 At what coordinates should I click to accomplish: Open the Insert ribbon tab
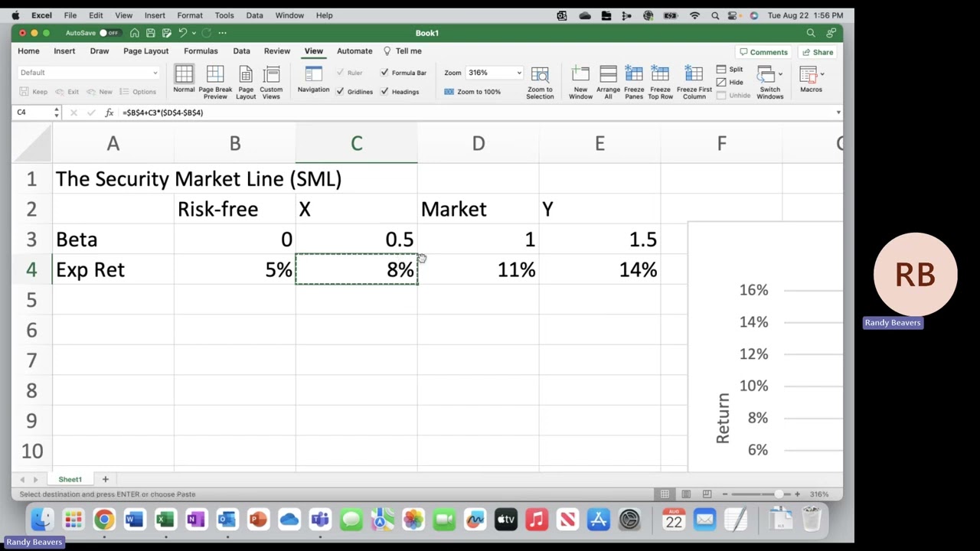64,51
